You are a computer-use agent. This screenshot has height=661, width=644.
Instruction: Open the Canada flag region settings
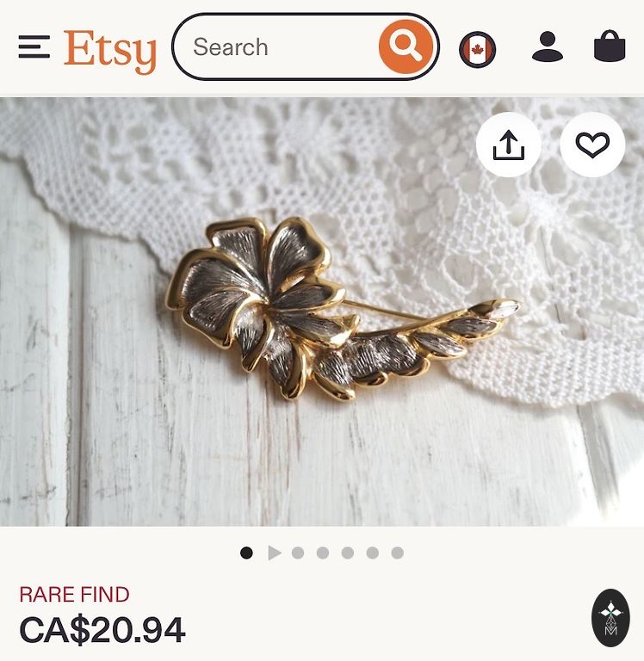pyautogui.click(x=477, y=49)
